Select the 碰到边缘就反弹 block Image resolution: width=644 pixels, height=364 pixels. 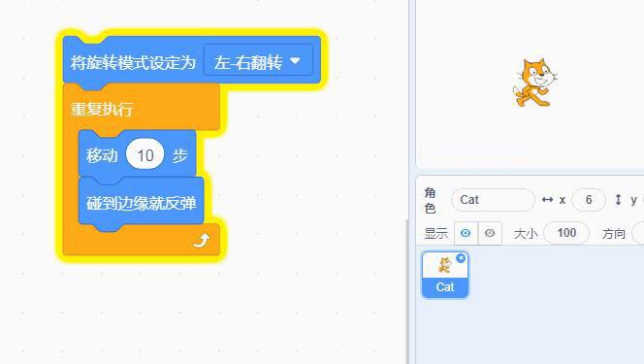point(141,203)
